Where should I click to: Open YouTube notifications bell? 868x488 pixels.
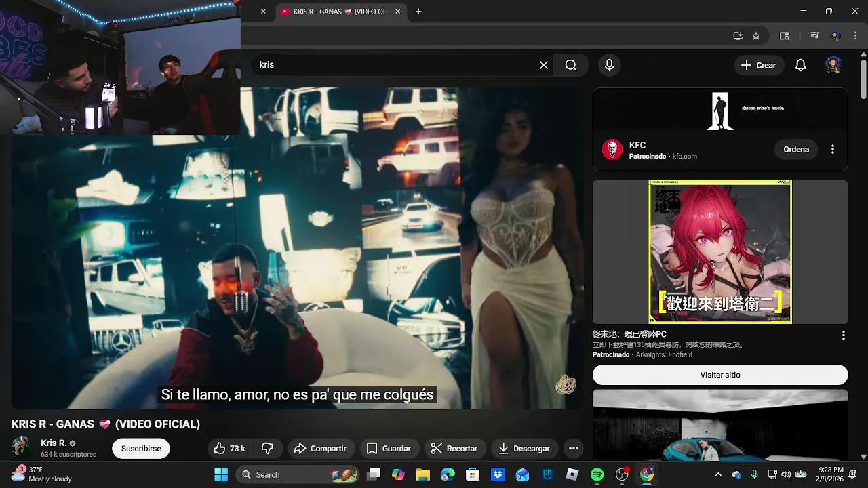pos(801,65)
